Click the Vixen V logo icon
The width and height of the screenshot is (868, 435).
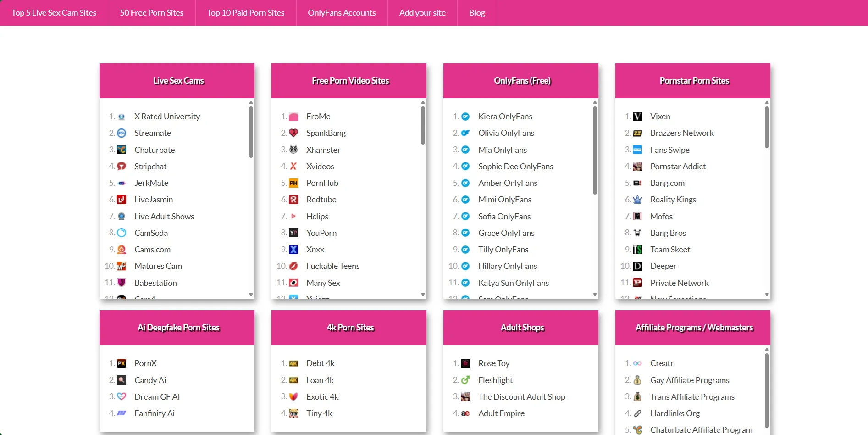(x=637, y=117)
